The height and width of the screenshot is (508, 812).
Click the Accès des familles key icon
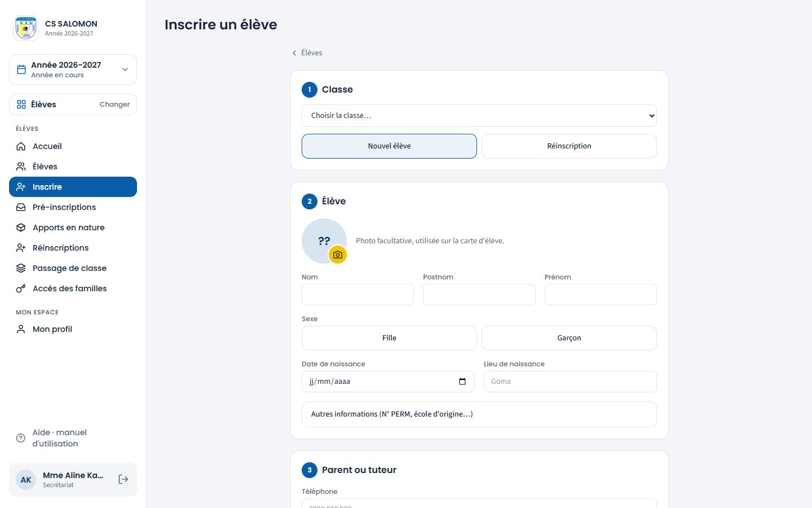21,288
